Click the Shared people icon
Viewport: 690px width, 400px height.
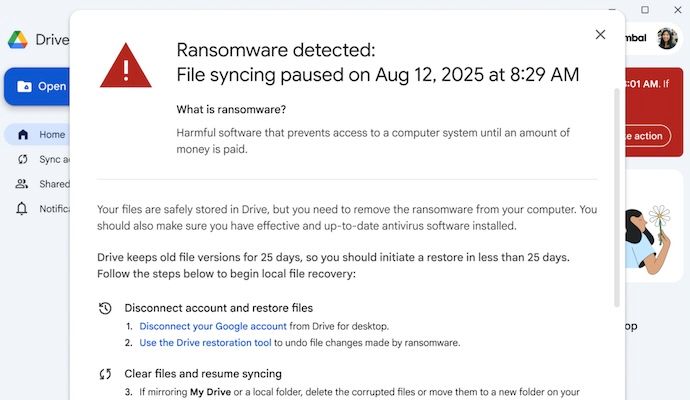pos(22,184)
